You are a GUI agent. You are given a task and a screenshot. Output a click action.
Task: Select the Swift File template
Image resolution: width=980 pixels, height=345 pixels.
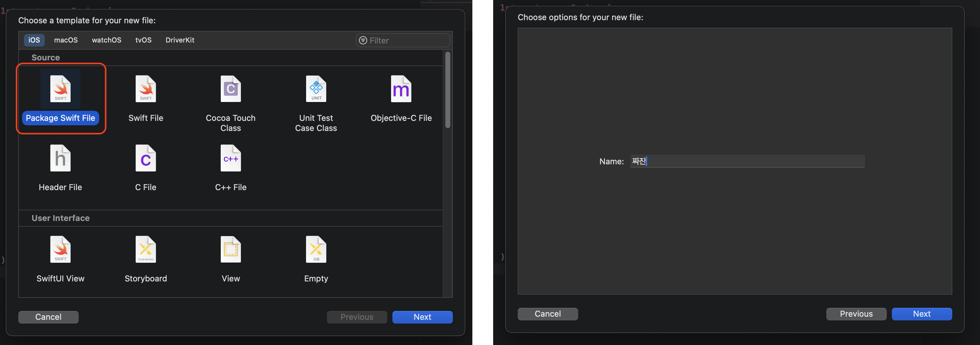[x=146, y=99]
